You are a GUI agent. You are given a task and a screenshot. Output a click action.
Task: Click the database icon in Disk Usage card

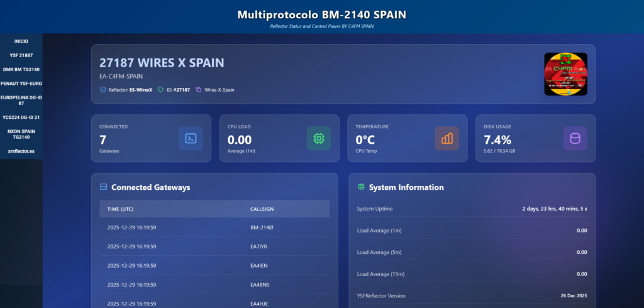(x=575, y=138)
